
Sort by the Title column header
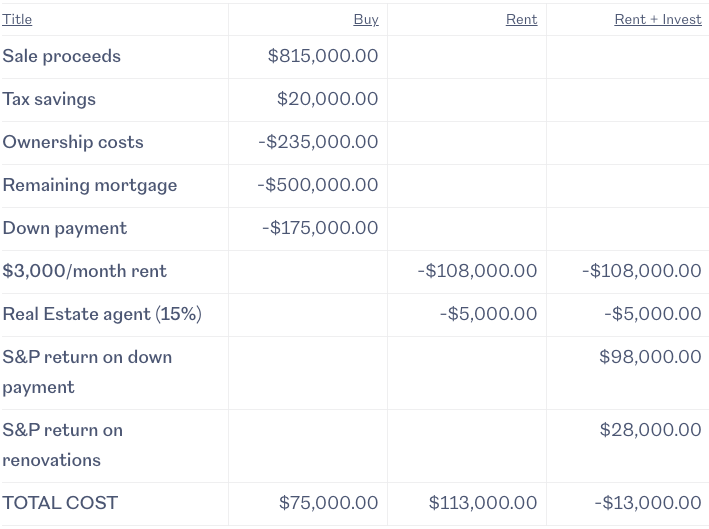[x=17, y=19]
